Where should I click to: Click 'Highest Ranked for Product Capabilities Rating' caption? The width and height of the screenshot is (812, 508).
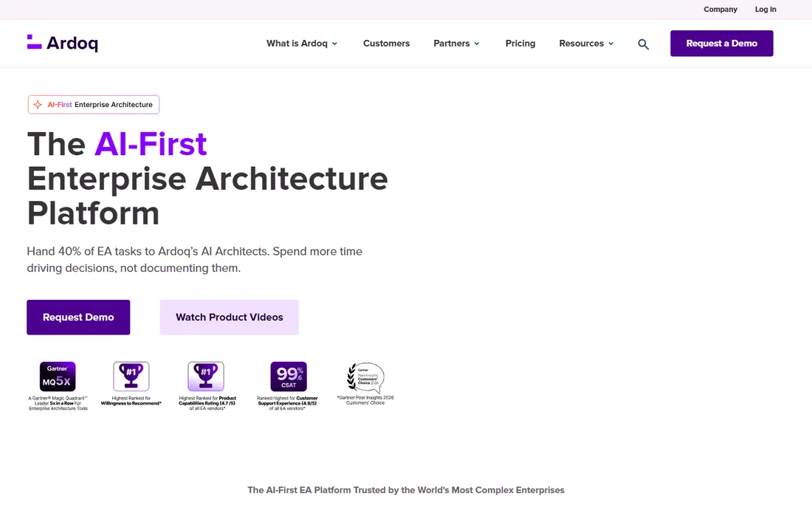[x=207, y=403]
